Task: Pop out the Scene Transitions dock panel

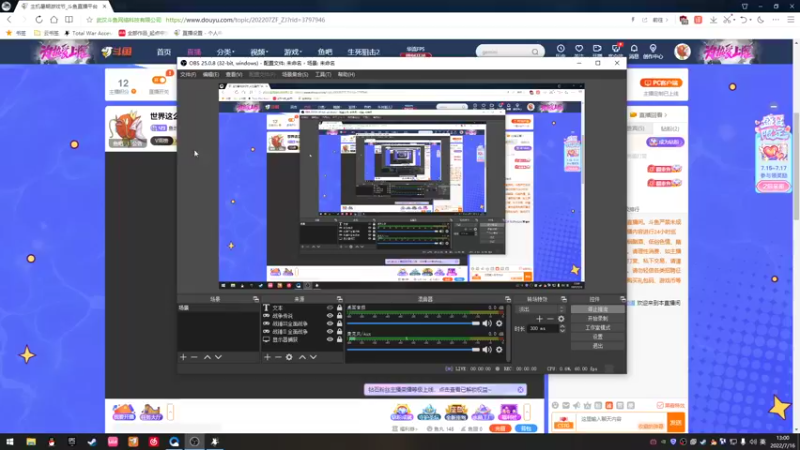Action: (x=564, y=299)
